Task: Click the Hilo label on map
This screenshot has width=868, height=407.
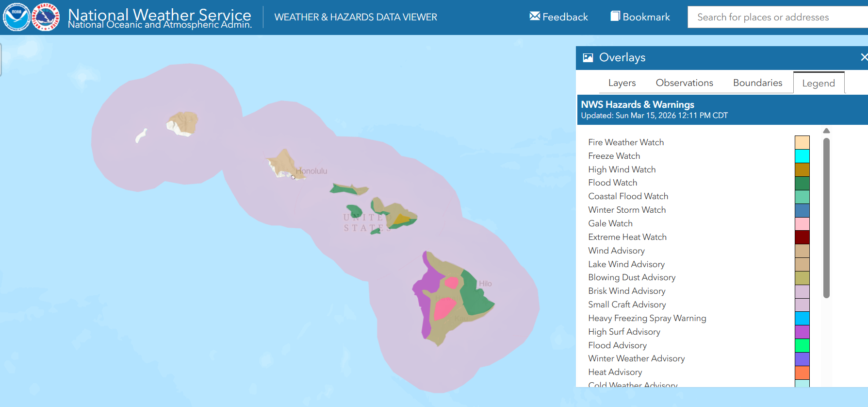Action: tap(485, 284)
